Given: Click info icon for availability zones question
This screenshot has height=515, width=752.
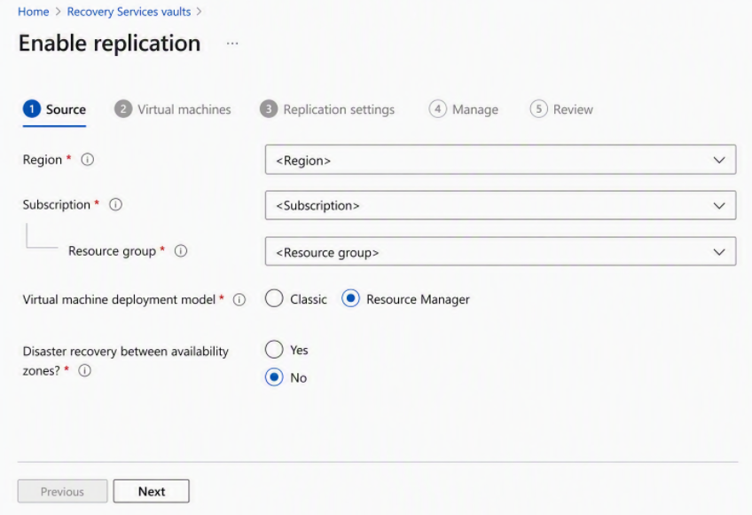Looking at the screenshot, I should click(x=85, y=371).
